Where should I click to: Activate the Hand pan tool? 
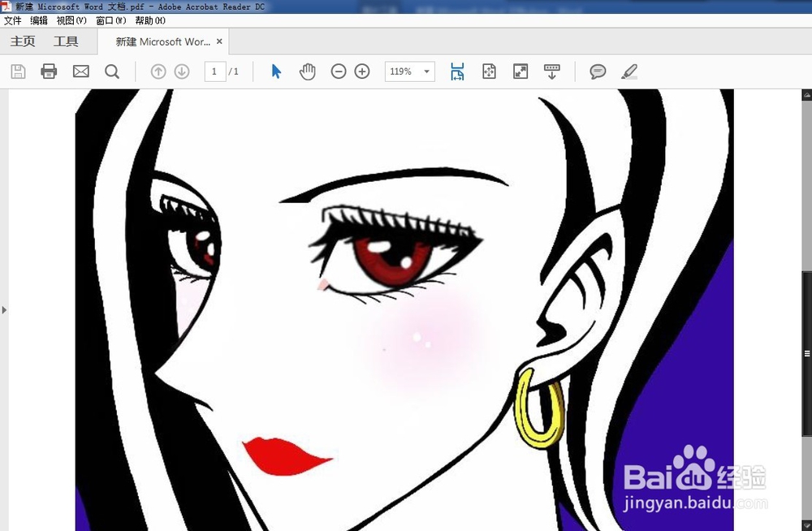coord(307,71)
